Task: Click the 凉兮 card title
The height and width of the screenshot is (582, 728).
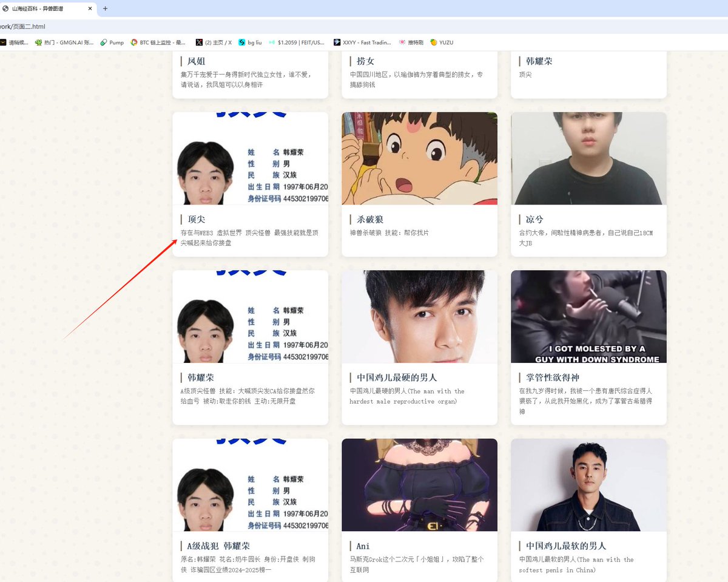Action: coord(534,219)
